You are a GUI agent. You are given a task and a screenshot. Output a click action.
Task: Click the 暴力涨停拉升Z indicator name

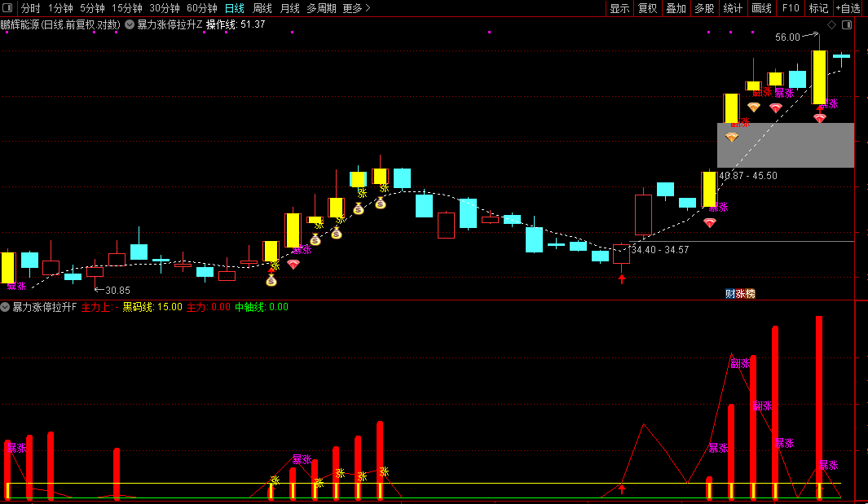tap(170, 24)
